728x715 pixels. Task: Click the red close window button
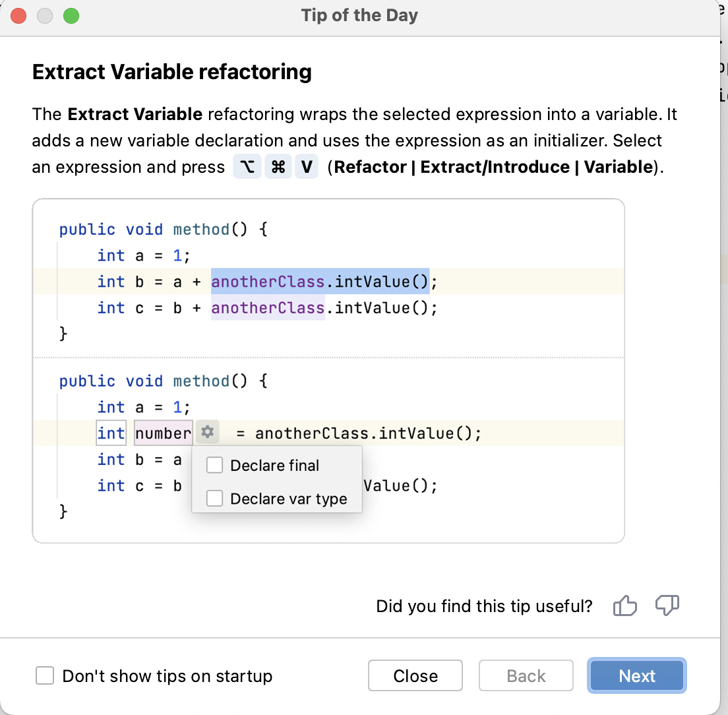(x=18, y=16)
